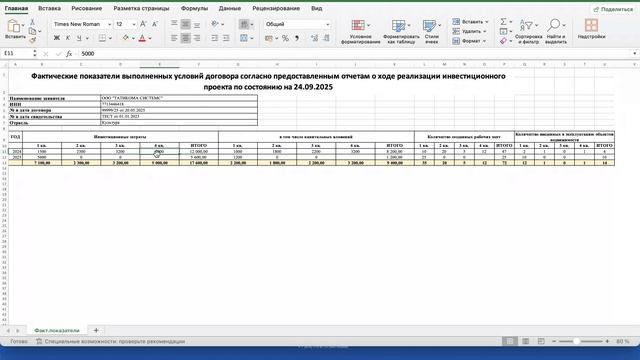The height and width of the screenshot is (360, 640).
Task: Click the decrease indent icon
Action: [x=215, y=38]
